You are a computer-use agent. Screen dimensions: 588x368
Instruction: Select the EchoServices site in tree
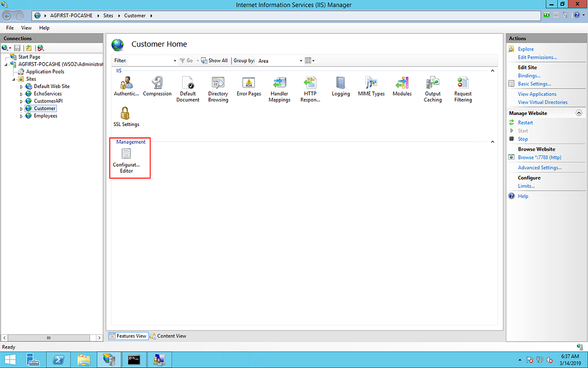[48, 94]
